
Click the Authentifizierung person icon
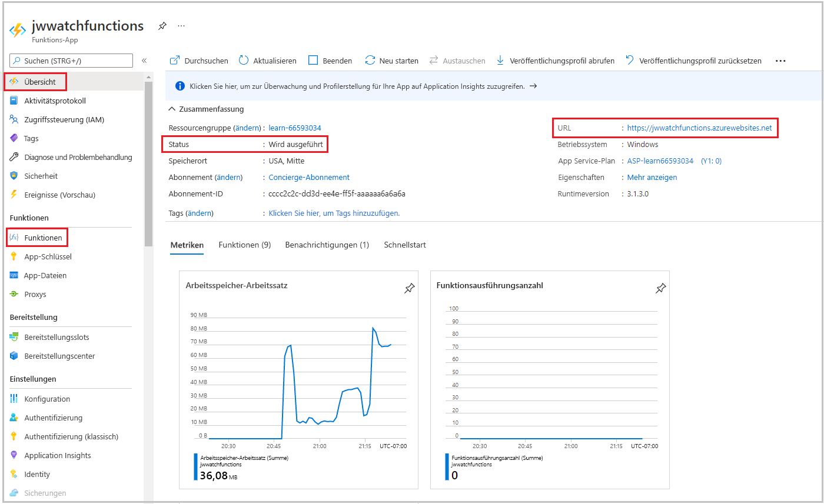pyautogui.click(x=14, y=418)
